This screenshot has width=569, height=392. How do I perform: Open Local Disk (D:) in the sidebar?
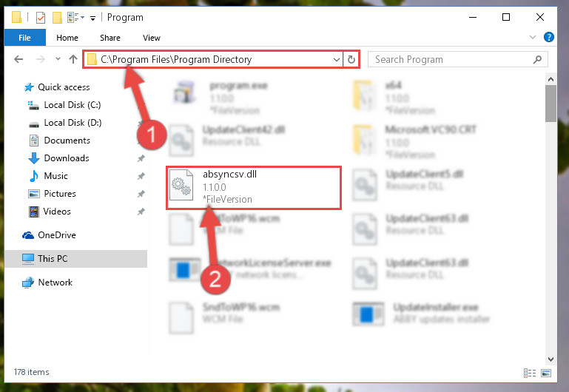[73, 123]
